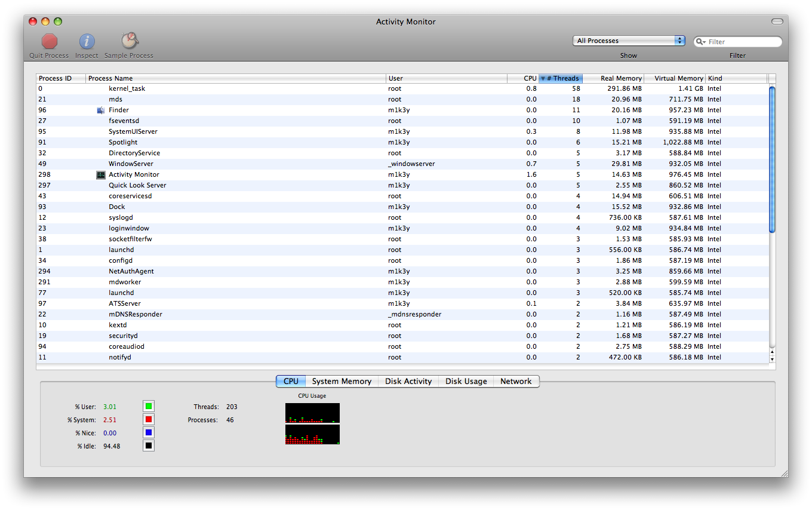Click the scrollbar down arrow
Screen dimensions: 812x510
[772, 359]
